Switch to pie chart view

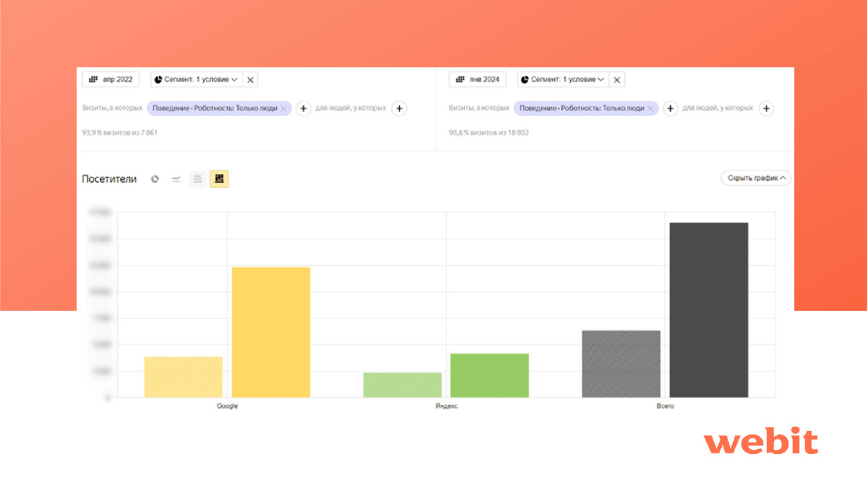155,179
